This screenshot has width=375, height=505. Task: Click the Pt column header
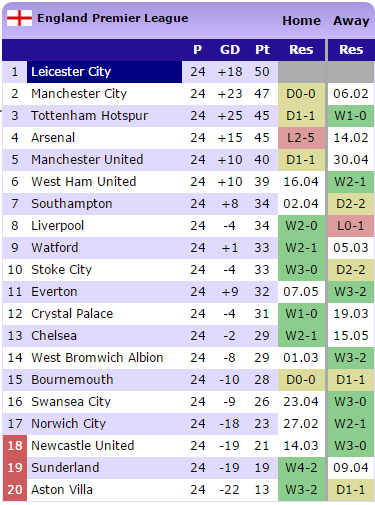[262, 50]
